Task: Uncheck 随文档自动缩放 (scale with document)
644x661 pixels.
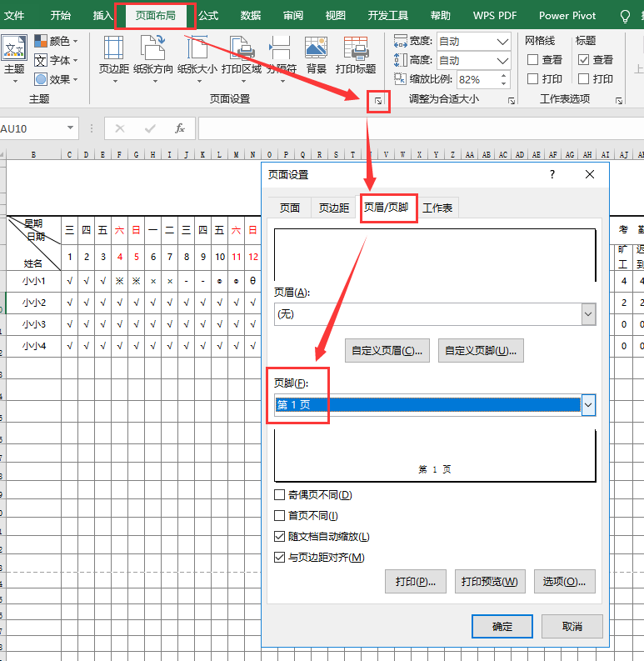Action: [x=279, y=537]
